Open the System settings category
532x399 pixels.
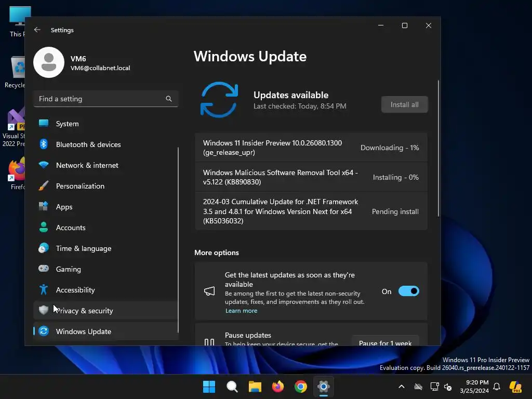point(105,124)
